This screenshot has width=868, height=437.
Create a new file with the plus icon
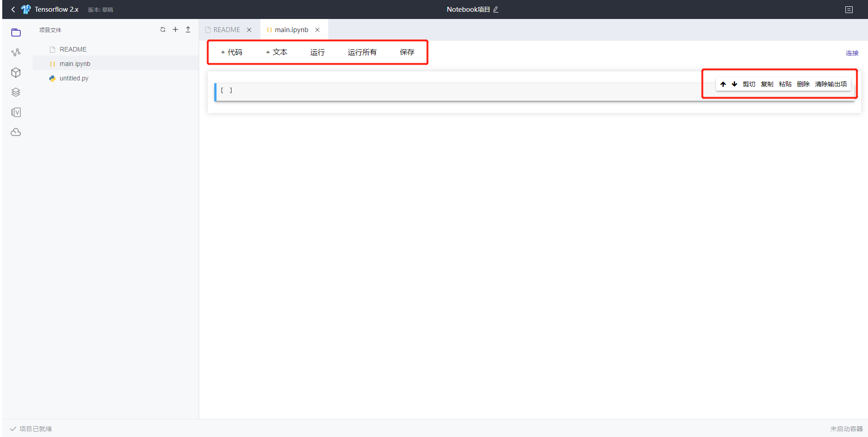click(x=175, y=29)
